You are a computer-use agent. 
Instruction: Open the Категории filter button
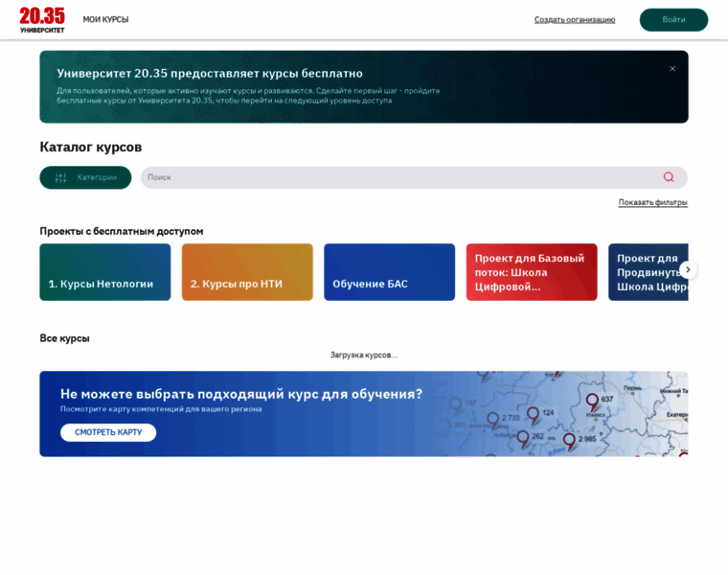point(85,177)
